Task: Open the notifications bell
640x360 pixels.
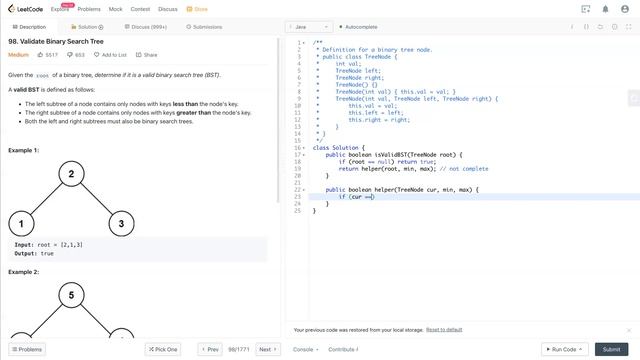Action: pyautogui.click(x=605, y=9)
